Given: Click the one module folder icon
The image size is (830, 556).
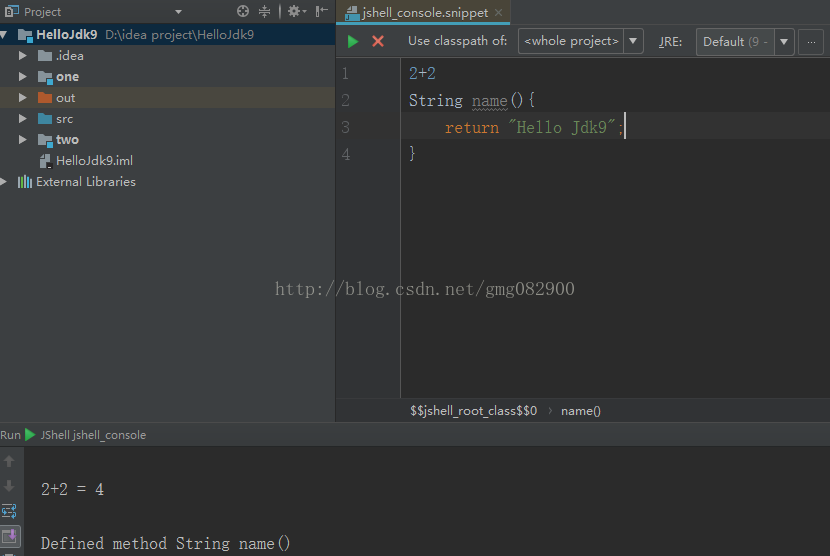Looking at the screenshot, I should pos(45,77).
